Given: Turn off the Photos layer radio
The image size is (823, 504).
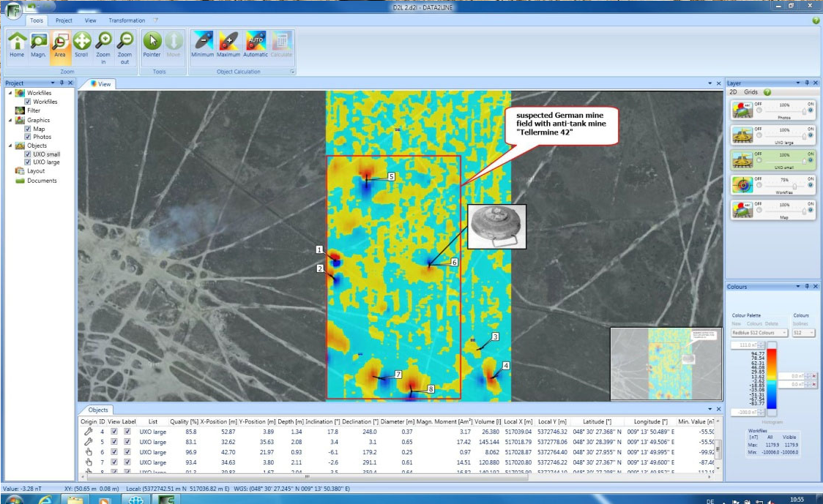Looking at the screenshot, I should pos(759,109).
